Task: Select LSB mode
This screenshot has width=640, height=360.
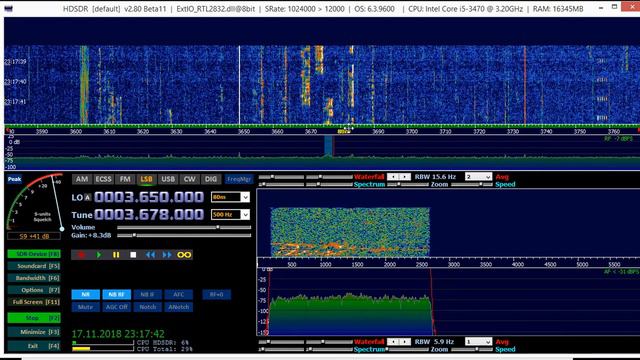Action: tap(146, 179)
